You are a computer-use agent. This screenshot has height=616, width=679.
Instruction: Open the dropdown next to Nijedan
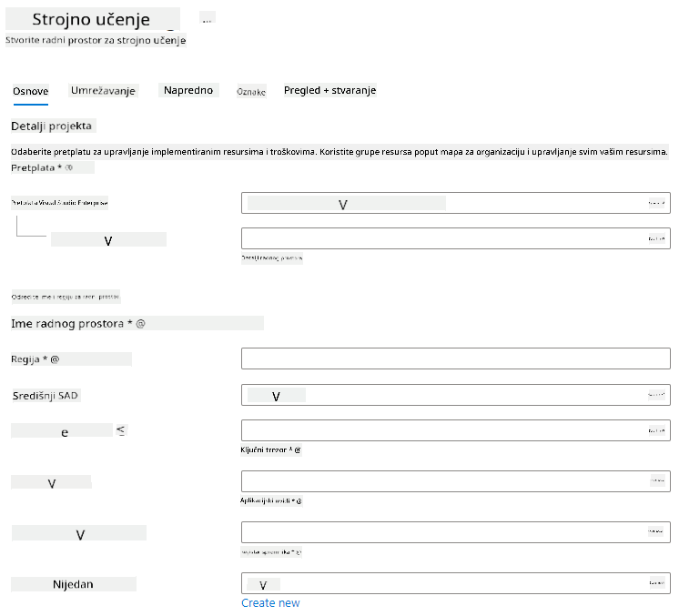456,583
